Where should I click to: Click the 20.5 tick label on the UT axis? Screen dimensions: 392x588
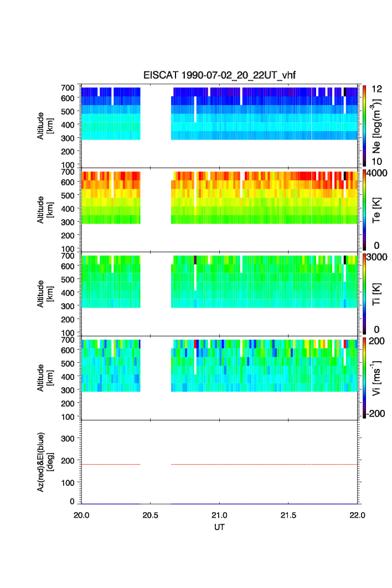coord(150,515)
